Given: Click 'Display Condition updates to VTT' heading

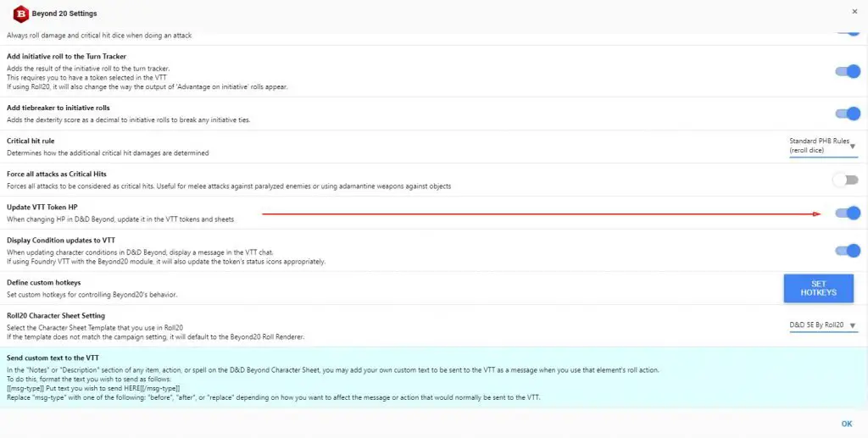Looking at the screenshot, I should pyautogui.click(x=61, y=240).
